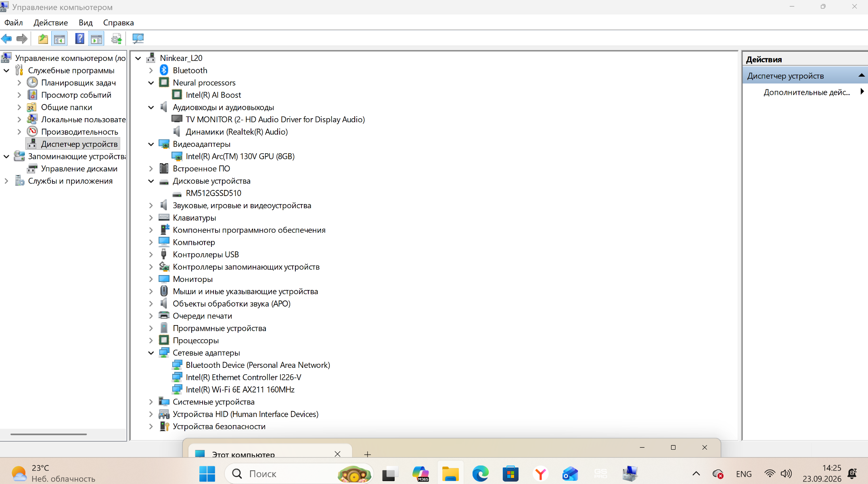The image size is (868, 484).
Task: Select Intel(R) Wi-Fi 6E AX211 160MHz adapter
Action: click(240, 390)
